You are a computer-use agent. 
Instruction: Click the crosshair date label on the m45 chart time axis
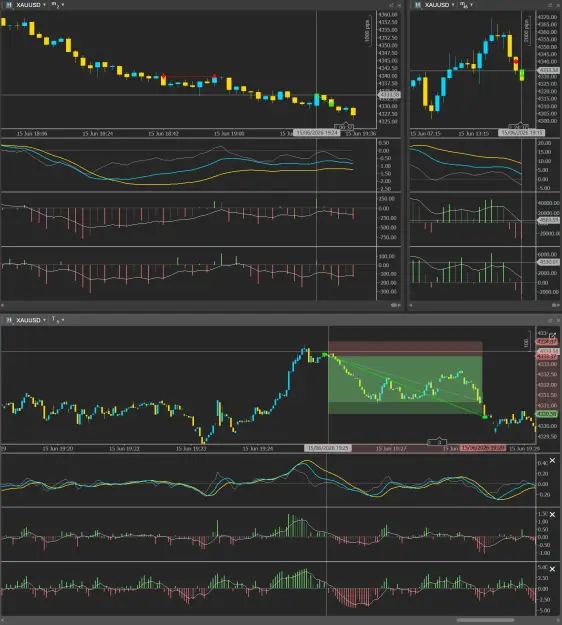[521, 133]
